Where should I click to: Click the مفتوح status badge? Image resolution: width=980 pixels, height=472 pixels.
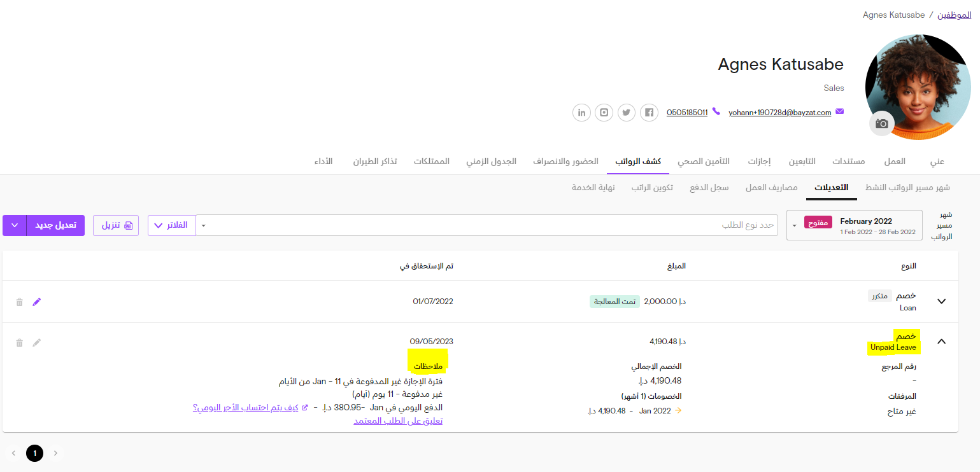pyautogui.click(x=818, y=222)
